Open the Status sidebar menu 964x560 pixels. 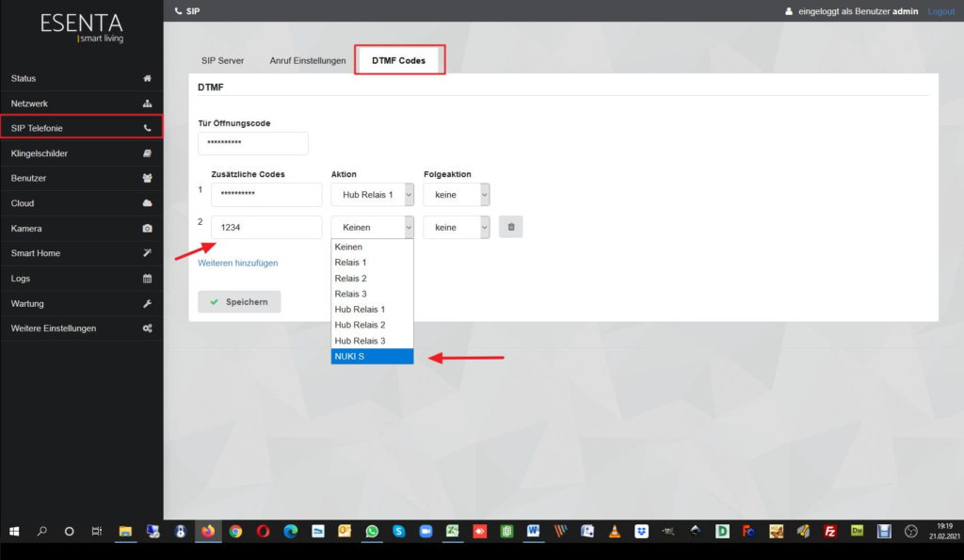click(x=81, y=78)
